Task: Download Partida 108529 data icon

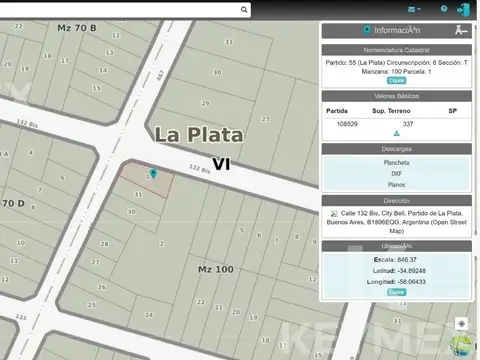Action: [396, 134]
